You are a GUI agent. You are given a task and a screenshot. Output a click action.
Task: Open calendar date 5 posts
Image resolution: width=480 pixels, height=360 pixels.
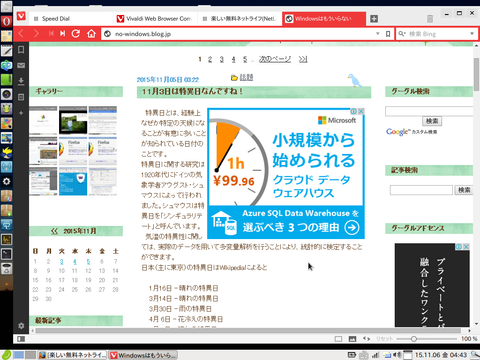[88, 262]
